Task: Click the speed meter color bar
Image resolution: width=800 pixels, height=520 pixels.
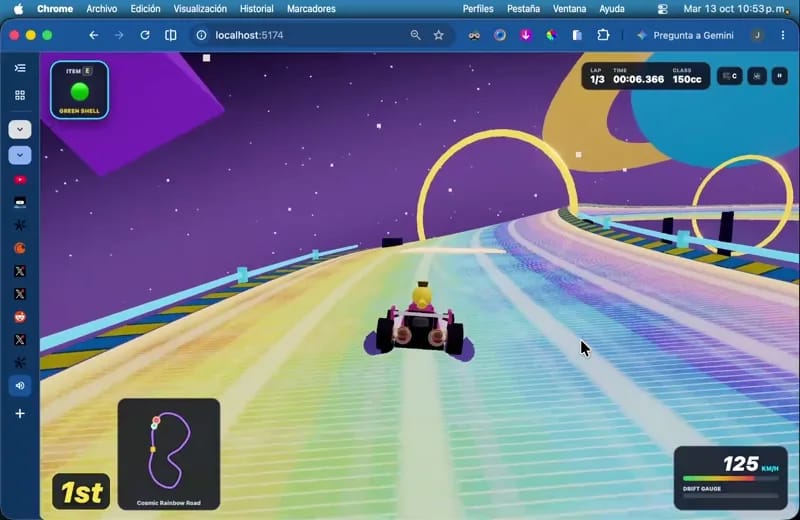Action: click(x=731, y=479)
